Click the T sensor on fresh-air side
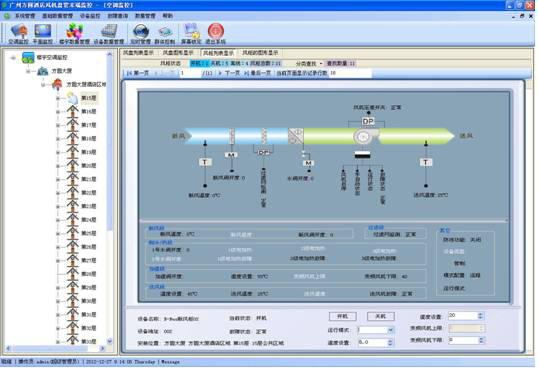538x371 pixels. coord(205,162)
